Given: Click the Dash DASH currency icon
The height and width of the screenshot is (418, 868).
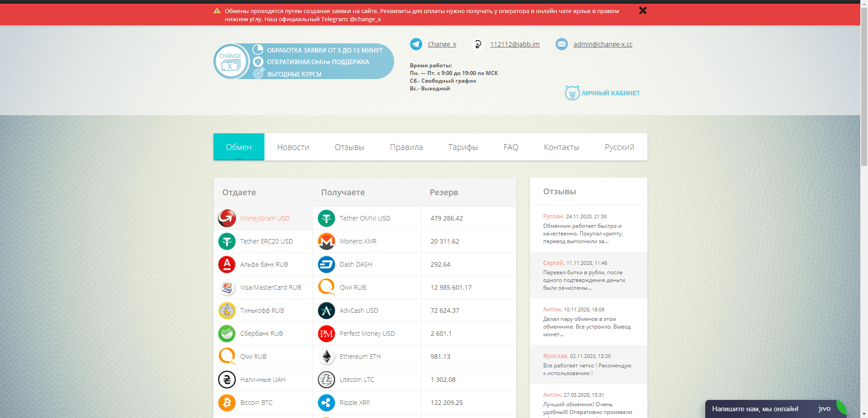Looking at the screenshot, I should [x=326, y=264].
